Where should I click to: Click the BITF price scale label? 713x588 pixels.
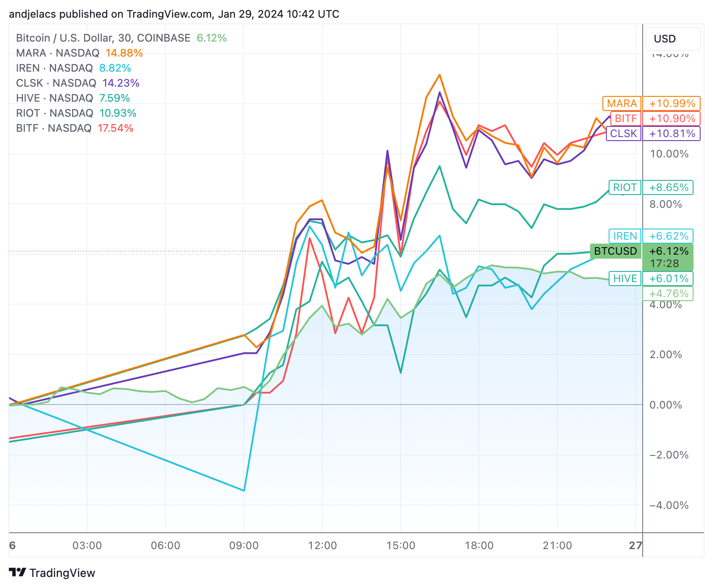pyautogui.click(x=626, y=118)
